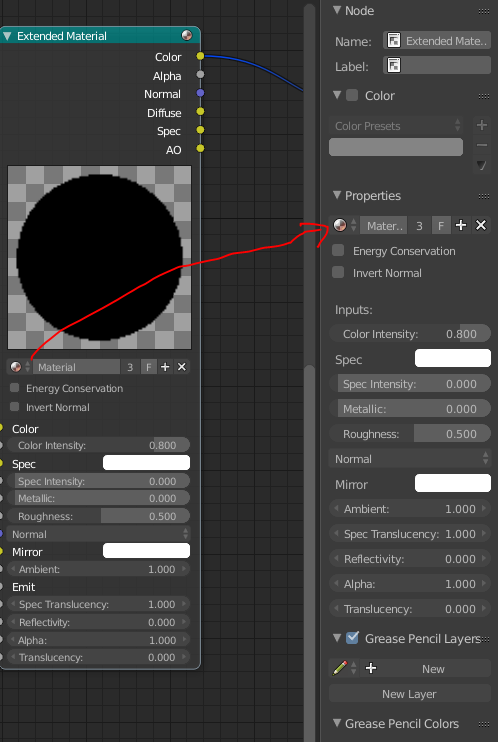Click Ambient value field in node
Screen dimensions: 498x742
click(x=98, y=569)
